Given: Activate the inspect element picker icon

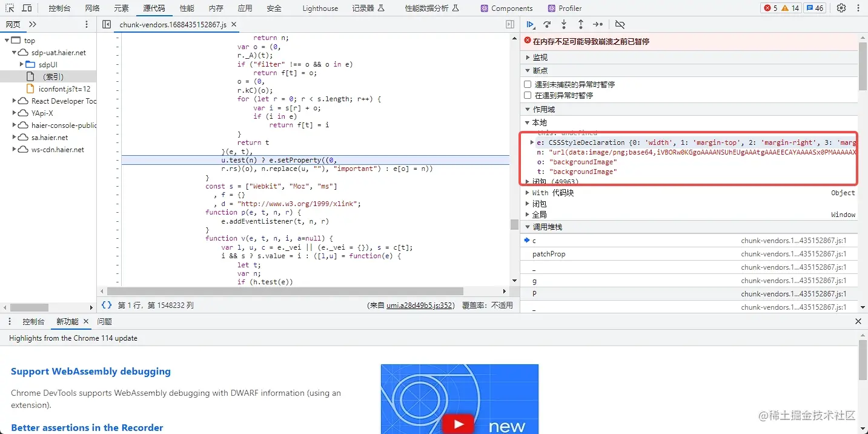Looking at the screenshot, I should click(x=10, y=8).
